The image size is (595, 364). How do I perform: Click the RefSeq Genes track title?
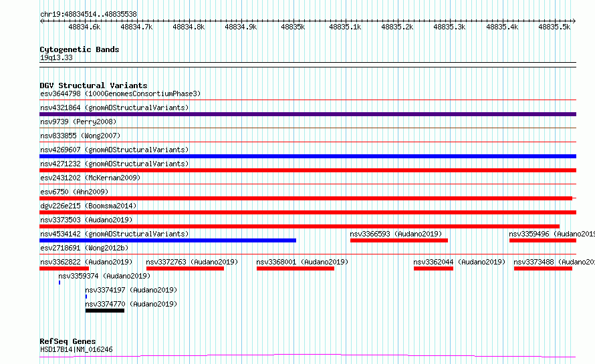point(68,341)
